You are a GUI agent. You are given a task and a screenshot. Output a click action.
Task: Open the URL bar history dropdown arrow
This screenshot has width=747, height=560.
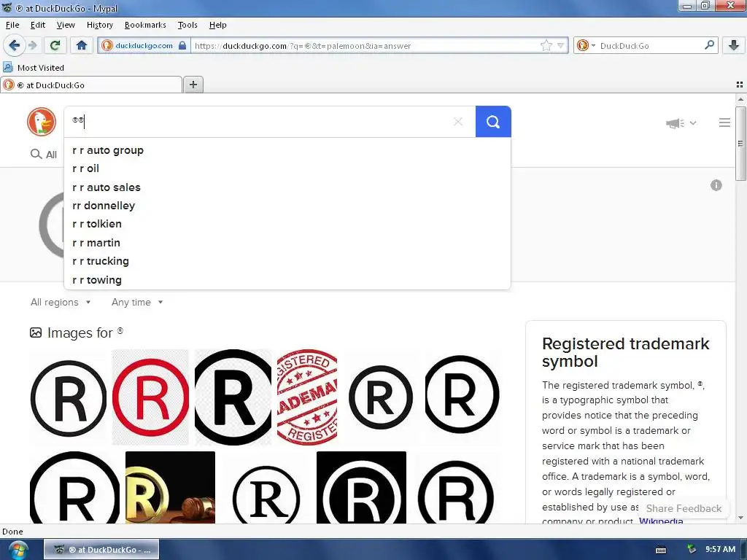click(561, 46)
